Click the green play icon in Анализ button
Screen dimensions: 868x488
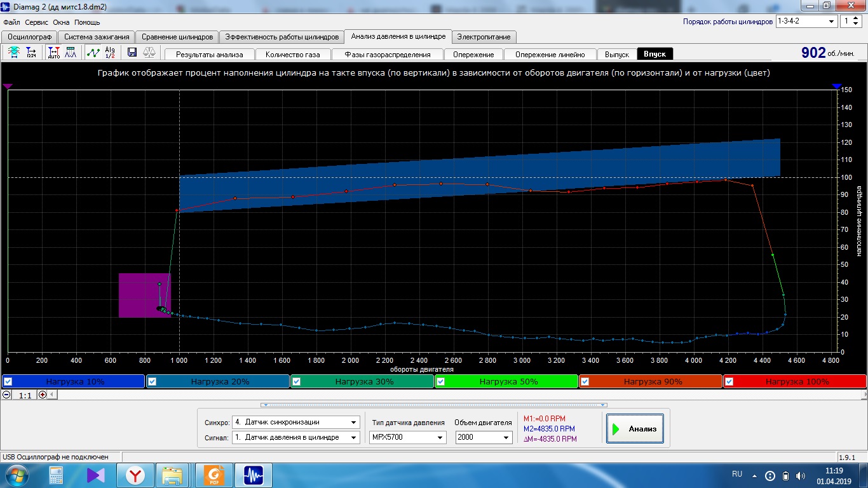pos(616,429)
